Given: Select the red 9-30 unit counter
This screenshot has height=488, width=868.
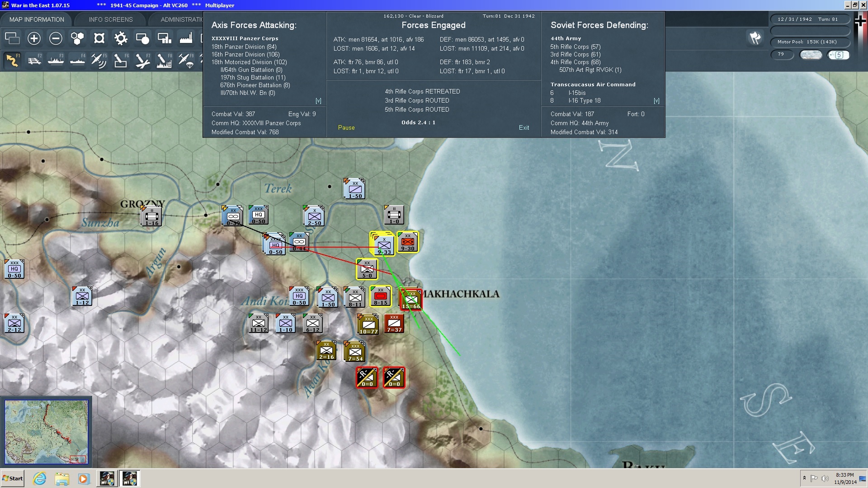Looking at the screenshot, I should pyautogui.click(x=408, y=242).
